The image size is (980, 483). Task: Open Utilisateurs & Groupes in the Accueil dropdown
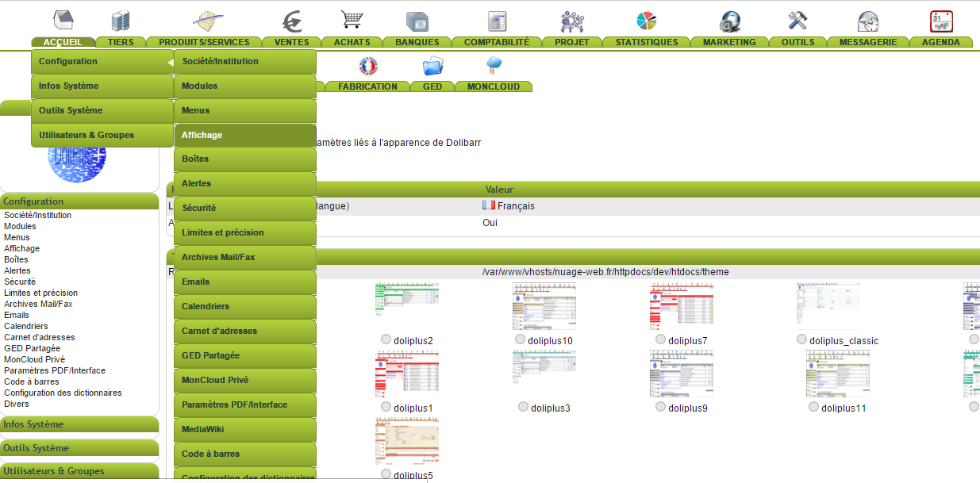pos(102,136)
